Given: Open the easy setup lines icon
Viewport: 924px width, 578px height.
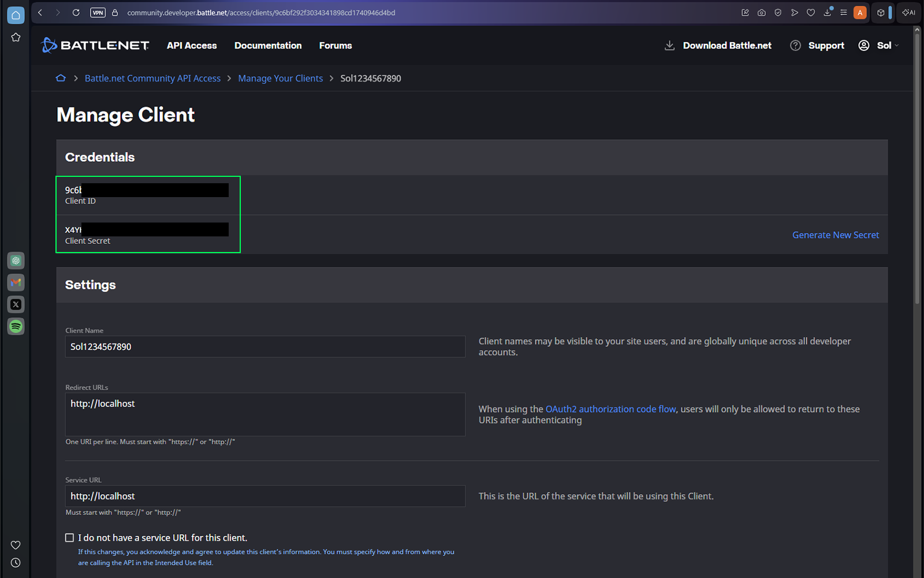Looking at the screenshot, I should [x=844, y=13].
